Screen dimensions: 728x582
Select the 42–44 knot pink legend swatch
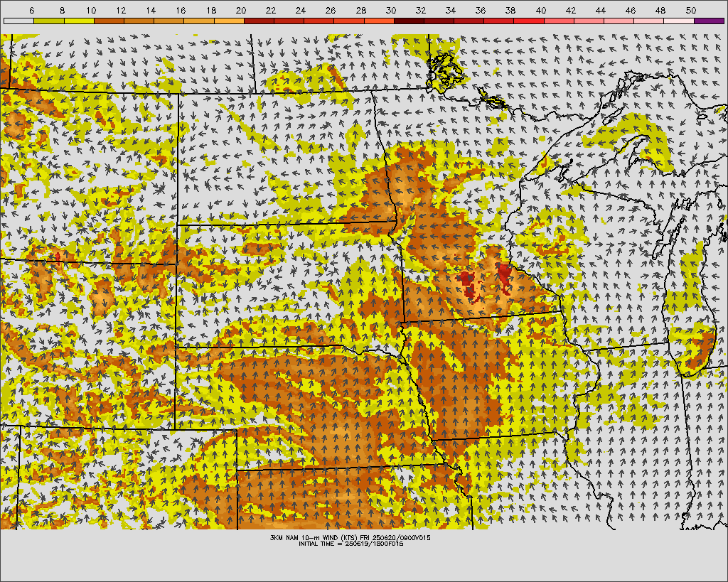589,21
